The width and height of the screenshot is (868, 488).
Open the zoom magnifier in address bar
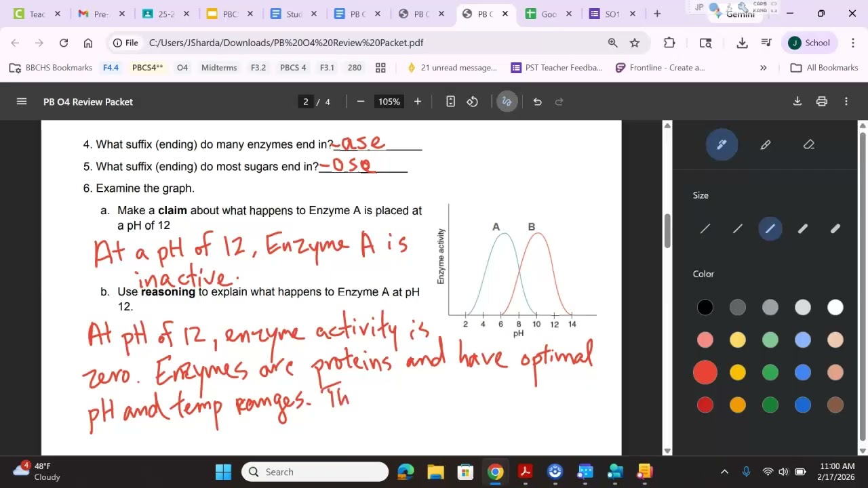[612, 43]
